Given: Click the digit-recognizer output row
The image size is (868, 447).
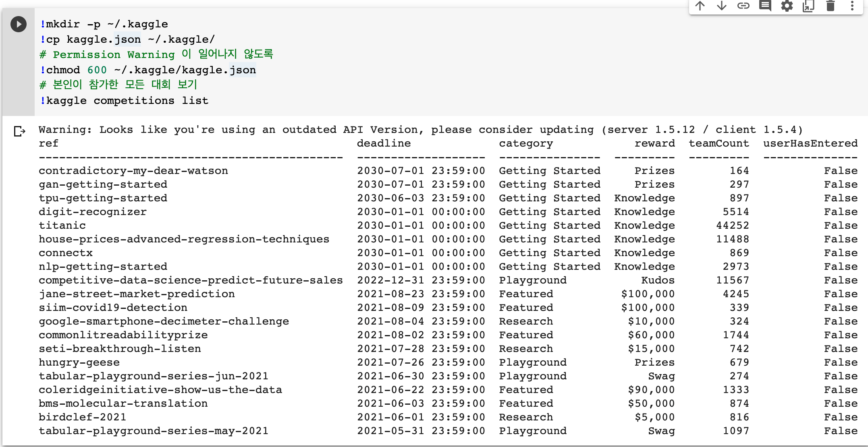Looking at the screenshot, I should tap(93, 212).
